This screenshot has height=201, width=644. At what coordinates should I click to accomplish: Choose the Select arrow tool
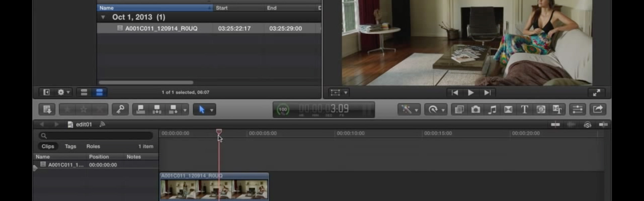click(x=202, y=110)
